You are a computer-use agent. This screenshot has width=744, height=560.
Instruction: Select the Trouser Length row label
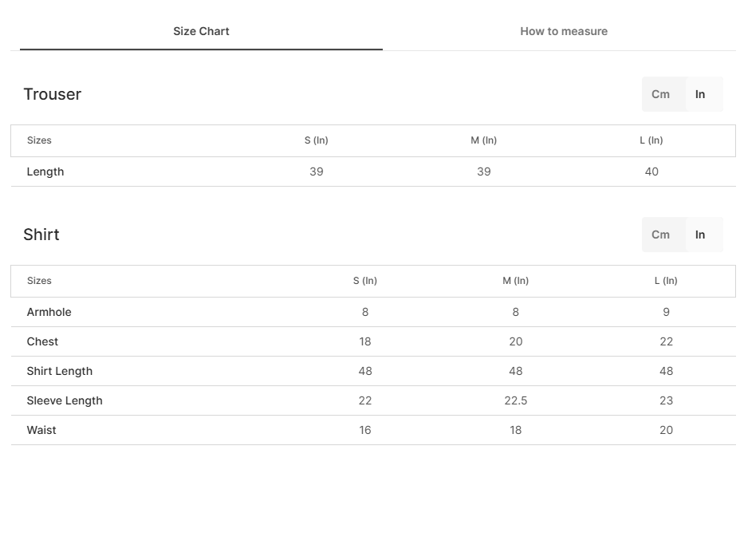pyautogui.click(x=45, y=172)
